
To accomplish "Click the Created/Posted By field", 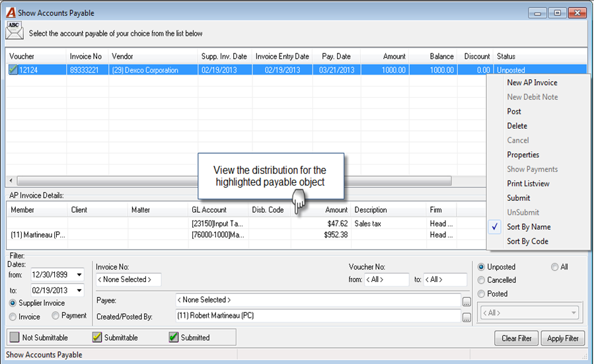I will coord(318,316).
